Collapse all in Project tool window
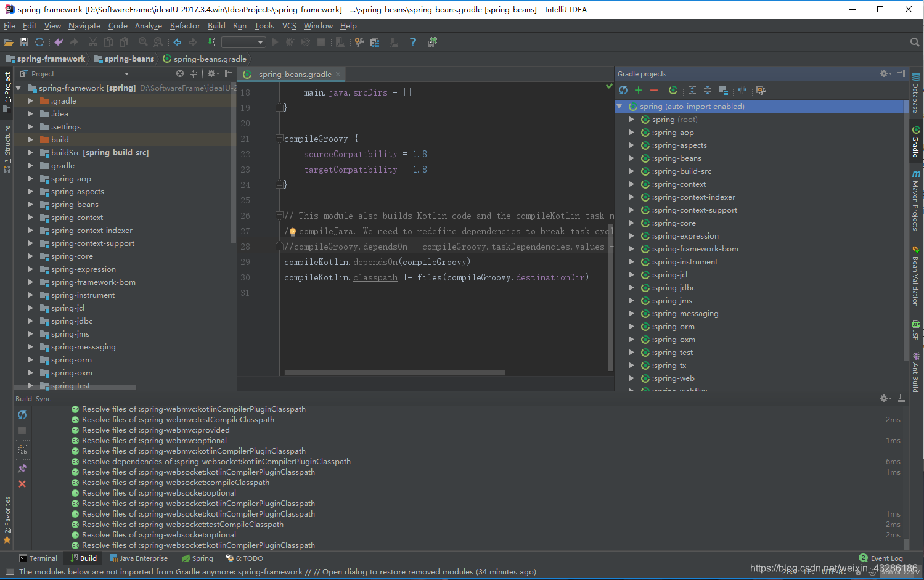Viewport: 924px width, 580px height. (x=194, y=73)
